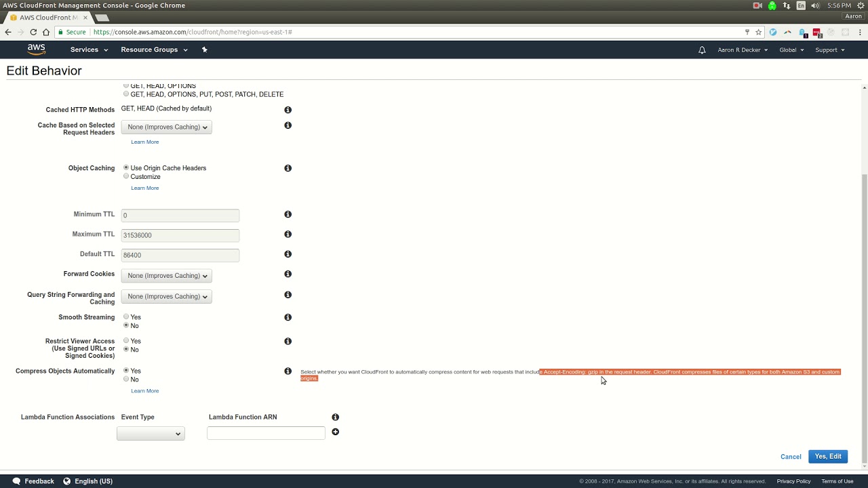
Task: Select GET, HEAD, OPTIONS, PUT, POST, PATCH, DELETE
Action: click(126, 94)
